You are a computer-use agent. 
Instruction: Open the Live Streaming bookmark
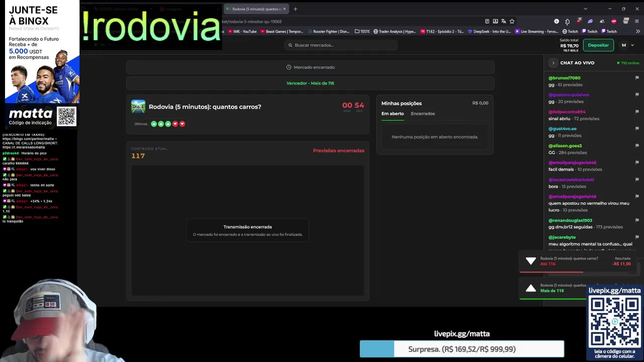coord(536,31)
